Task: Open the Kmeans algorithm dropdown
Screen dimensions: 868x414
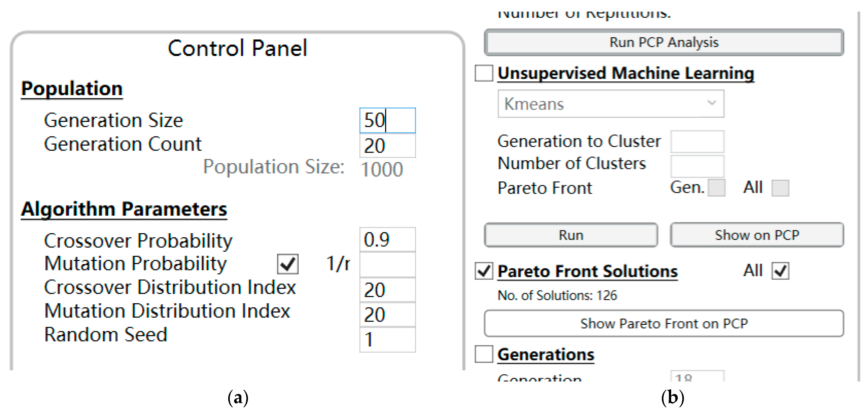Action: 610,103
